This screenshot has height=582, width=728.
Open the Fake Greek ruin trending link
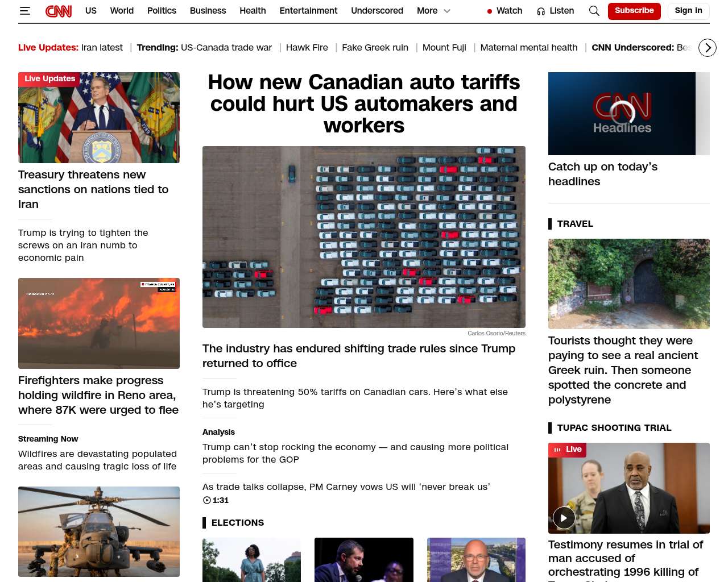[375, 48]
